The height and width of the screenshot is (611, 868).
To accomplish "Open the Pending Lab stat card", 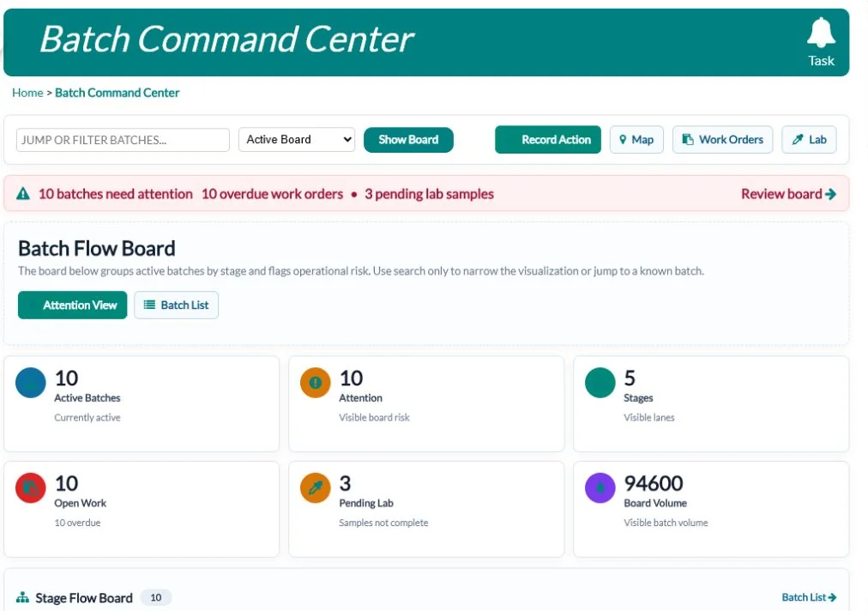I will (x=426, y=509).
